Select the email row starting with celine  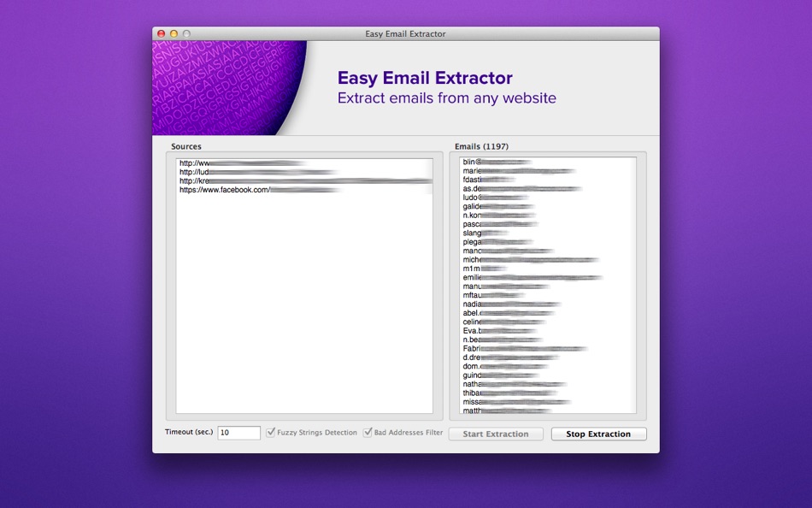pyautogui.click(x=548, y=322)
